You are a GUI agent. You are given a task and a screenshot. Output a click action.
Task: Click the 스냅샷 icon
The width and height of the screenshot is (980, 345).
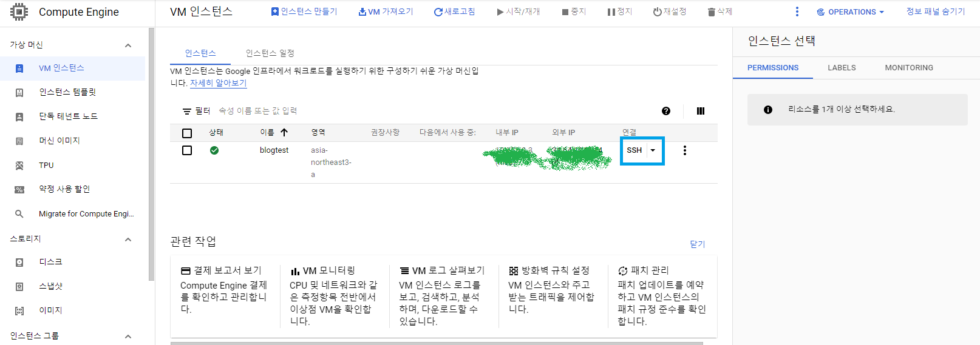(19, 287)
